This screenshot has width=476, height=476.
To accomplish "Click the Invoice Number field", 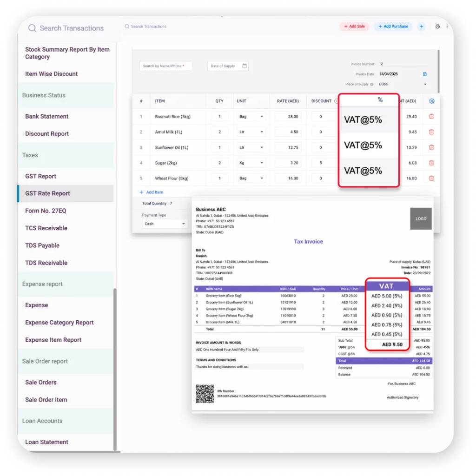I will tap(403, 64).
